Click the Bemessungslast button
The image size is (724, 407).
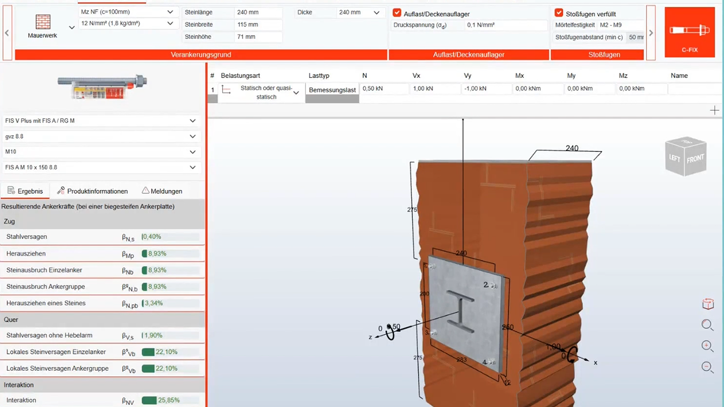coord(332,90)
